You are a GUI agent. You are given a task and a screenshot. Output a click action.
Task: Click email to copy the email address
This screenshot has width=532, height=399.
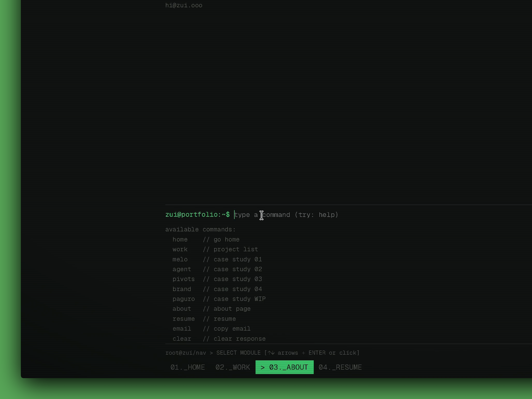pyautogui.click(x=182, y=329)
